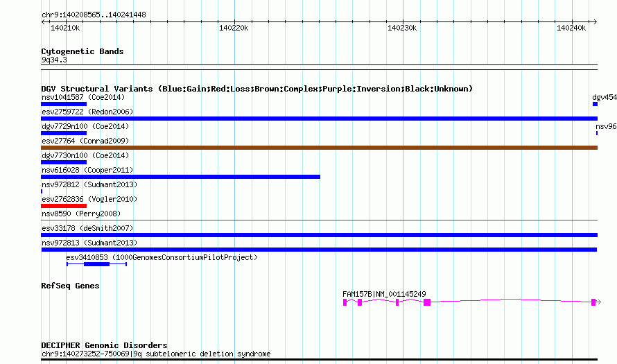This screenshot has height=364, width=617.
Task: Open dgv7729n100 (Coe2014) variant label
Action: (85, 126)
